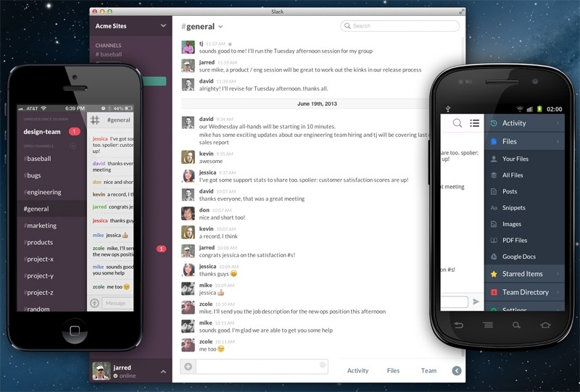Click the red unread badge in desktop sidebar
The image size is (580, 392).
tap(161, 249)
